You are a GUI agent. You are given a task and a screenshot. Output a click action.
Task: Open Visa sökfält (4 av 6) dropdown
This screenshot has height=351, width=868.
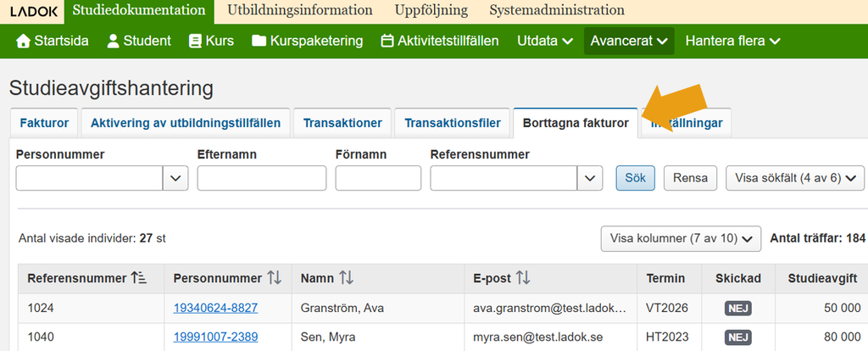click(x=795, y=178)
